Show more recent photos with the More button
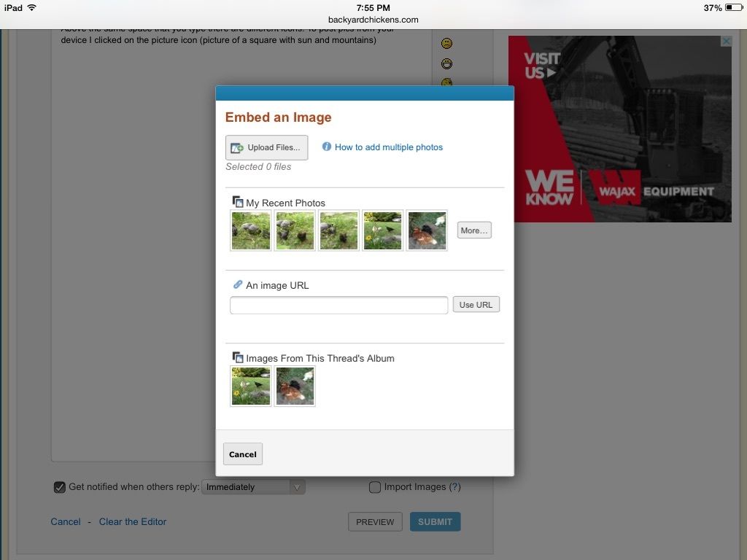The width and height of the screenshot is (747, 560). [x=474, y=230]
